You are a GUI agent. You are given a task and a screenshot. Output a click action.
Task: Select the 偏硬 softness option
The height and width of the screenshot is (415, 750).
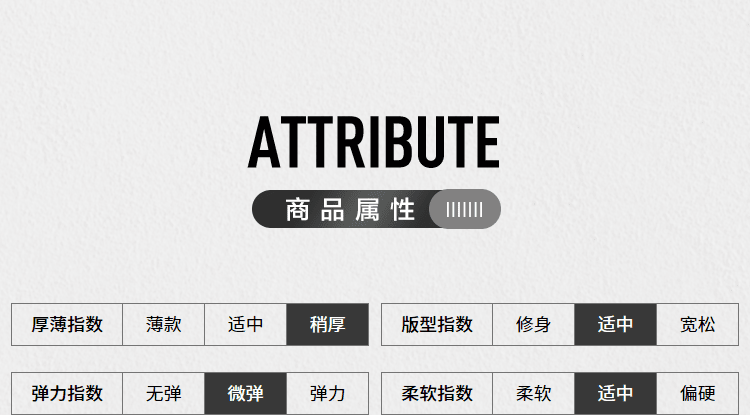(697, 393)
